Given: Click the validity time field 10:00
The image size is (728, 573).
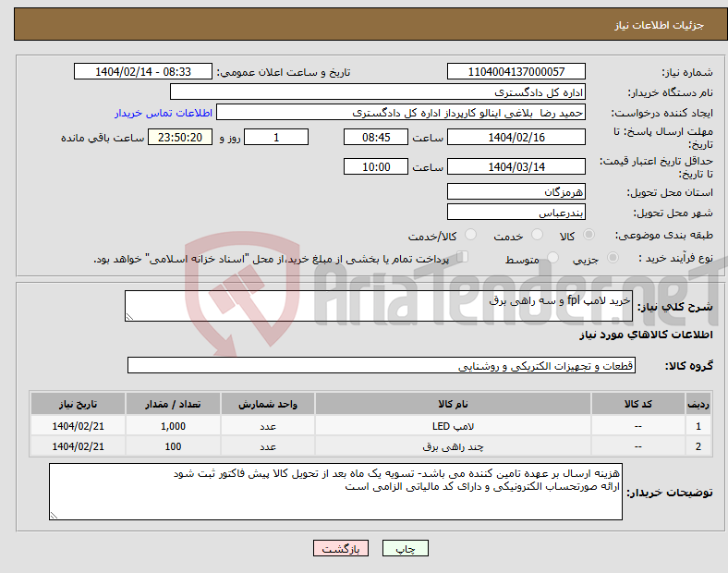Looking at the screenshot, I should [376, 166].
